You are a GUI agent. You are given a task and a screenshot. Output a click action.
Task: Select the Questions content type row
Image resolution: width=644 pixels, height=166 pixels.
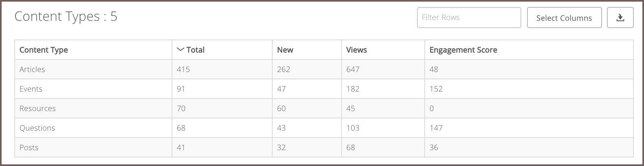click(324, 128)
